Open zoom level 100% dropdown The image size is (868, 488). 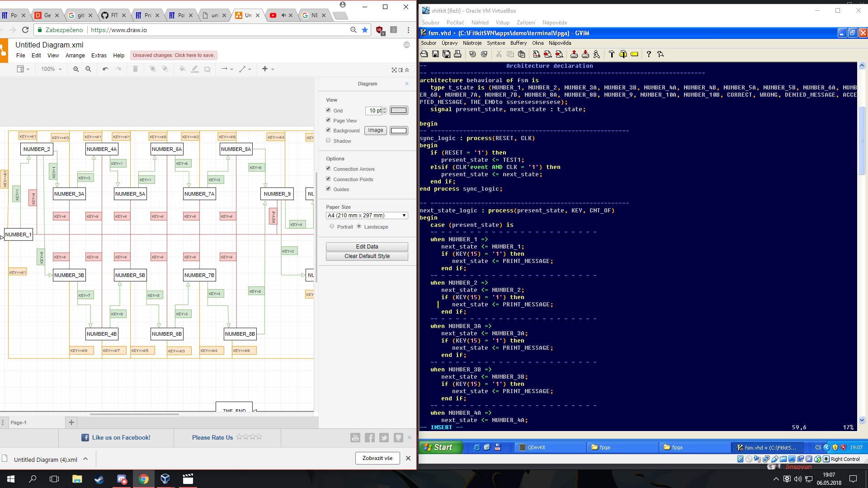[x=51, y=69]
